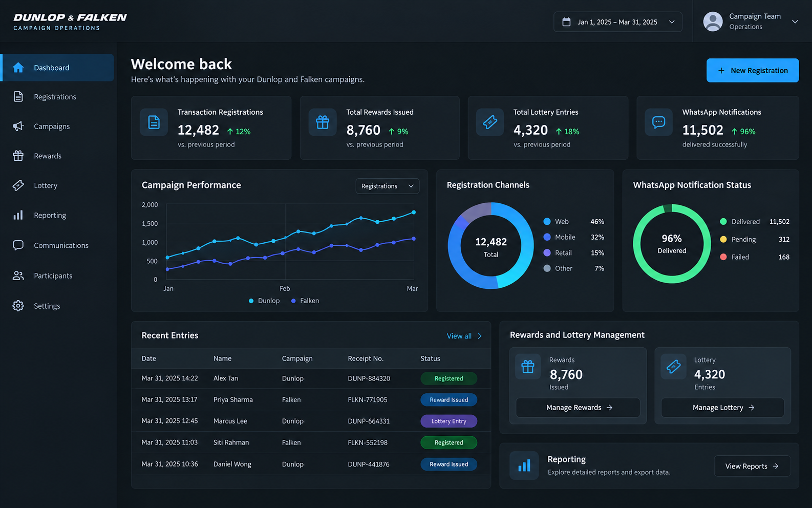Screen dimensions: 812x508
Task: Click chevron arrow next to View all
Action: click(480, 336)
